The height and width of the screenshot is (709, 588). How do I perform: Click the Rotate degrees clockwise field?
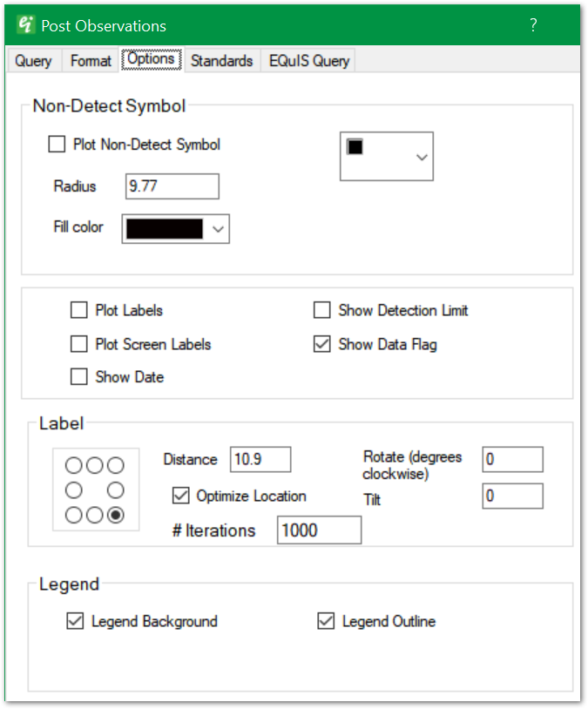[512, 459]
